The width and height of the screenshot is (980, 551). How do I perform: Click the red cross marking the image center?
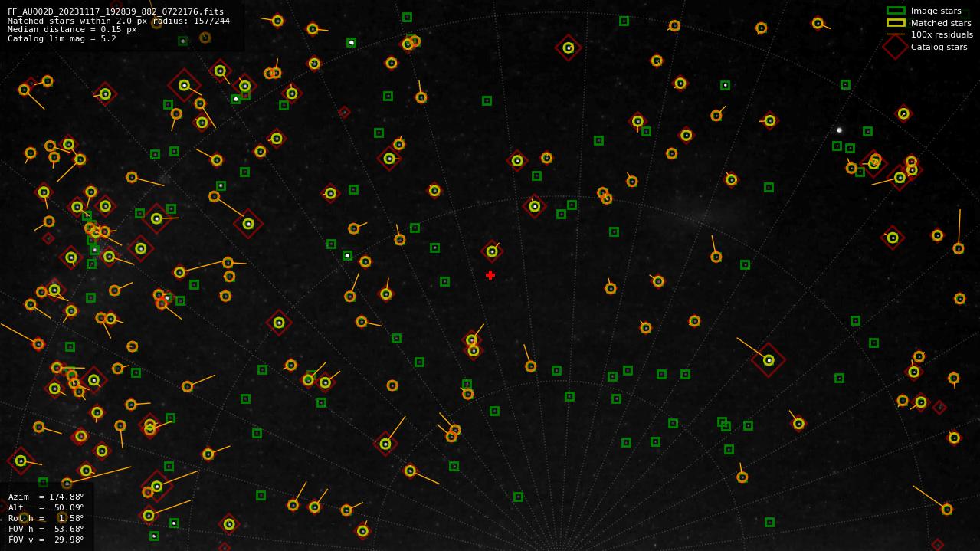coord(490,275)
